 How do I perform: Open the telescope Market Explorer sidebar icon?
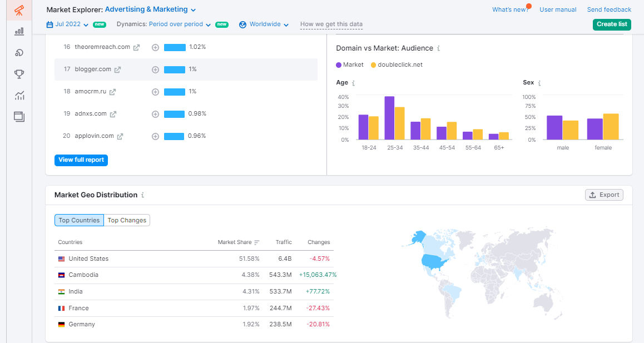tap(19, 11)
